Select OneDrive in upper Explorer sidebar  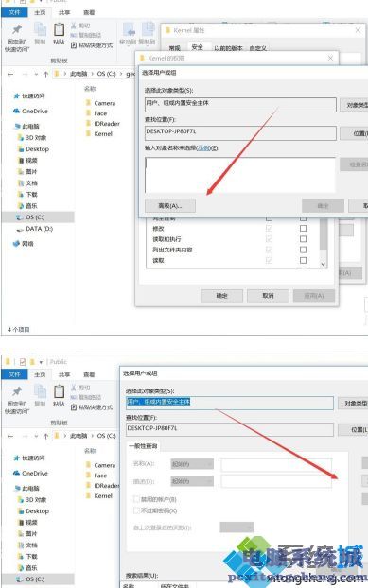point(30,111)
